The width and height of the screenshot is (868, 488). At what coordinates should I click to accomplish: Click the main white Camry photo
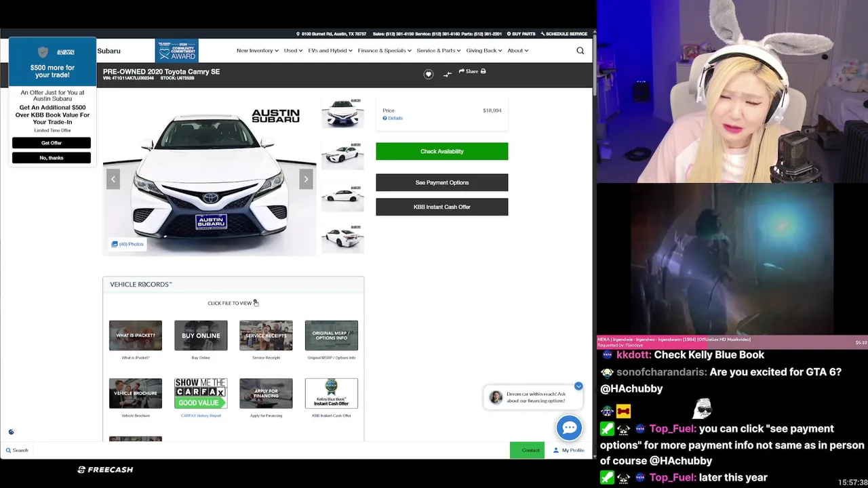tap(210, 178)
